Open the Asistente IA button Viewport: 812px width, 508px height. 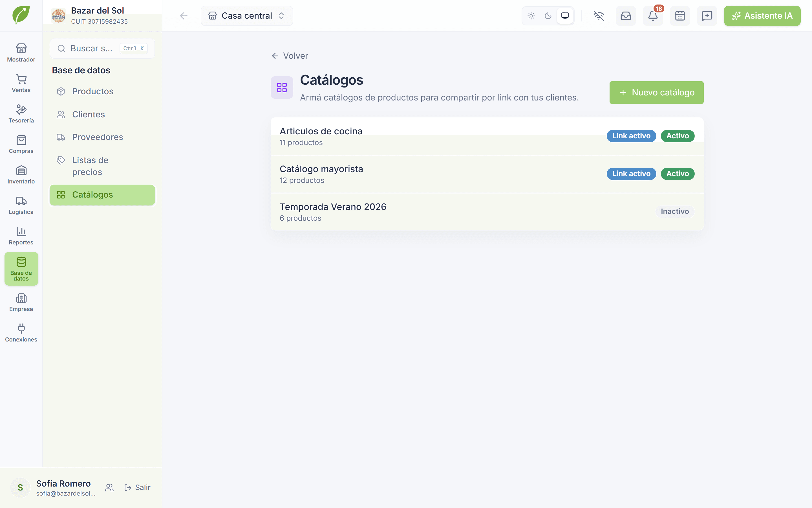(x=762, y=16)
